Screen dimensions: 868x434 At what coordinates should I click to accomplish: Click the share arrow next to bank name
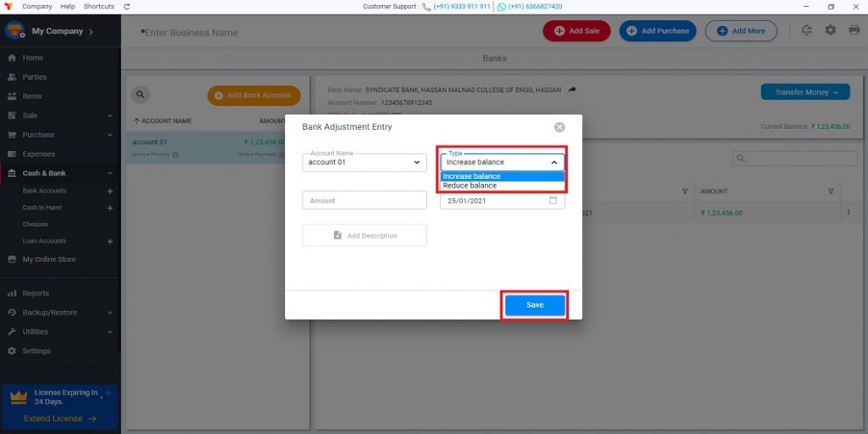573,89
